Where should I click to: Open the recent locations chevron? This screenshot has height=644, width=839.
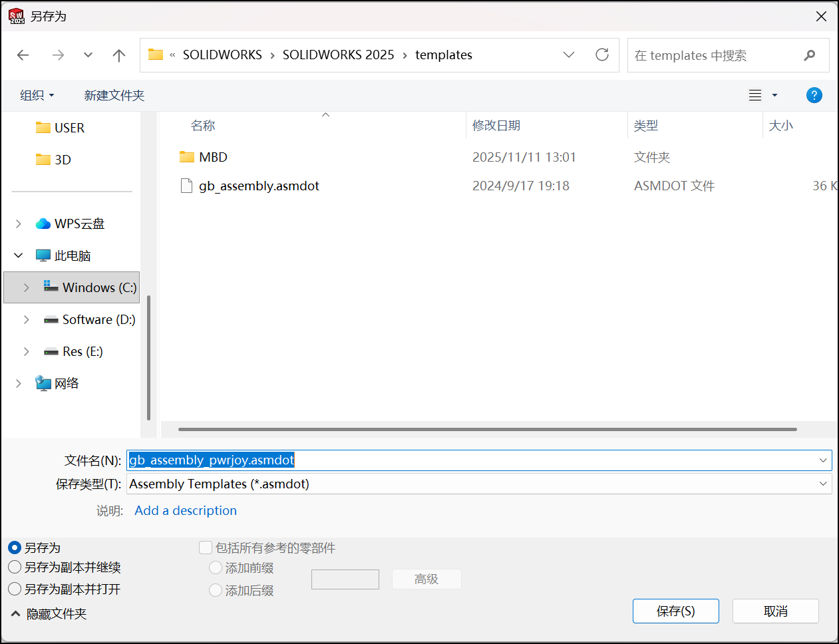[88, 55]
